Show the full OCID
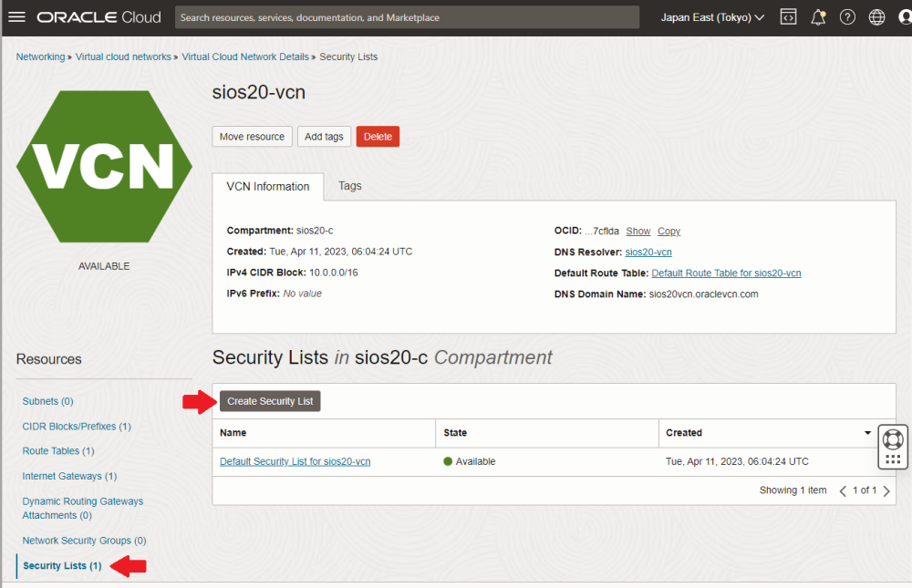 click(638, 231)
